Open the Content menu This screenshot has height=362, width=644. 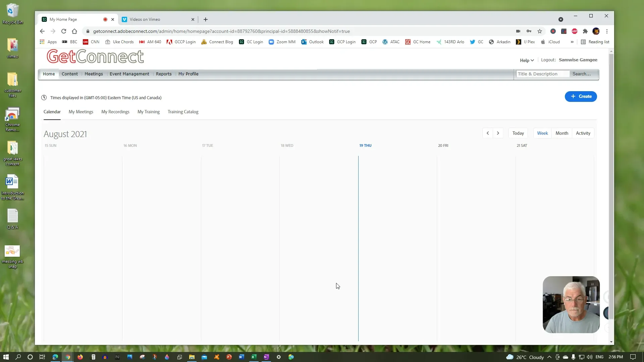tap(70, 74)
